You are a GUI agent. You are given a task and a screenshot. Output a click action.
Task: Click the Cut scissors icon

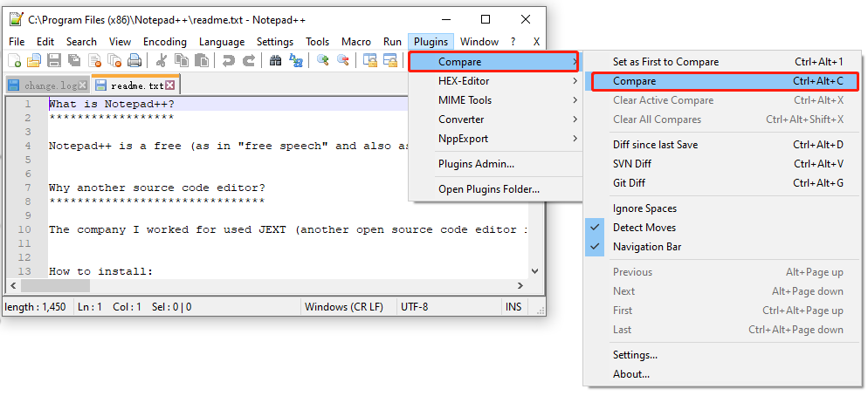(x=161, y=60)
